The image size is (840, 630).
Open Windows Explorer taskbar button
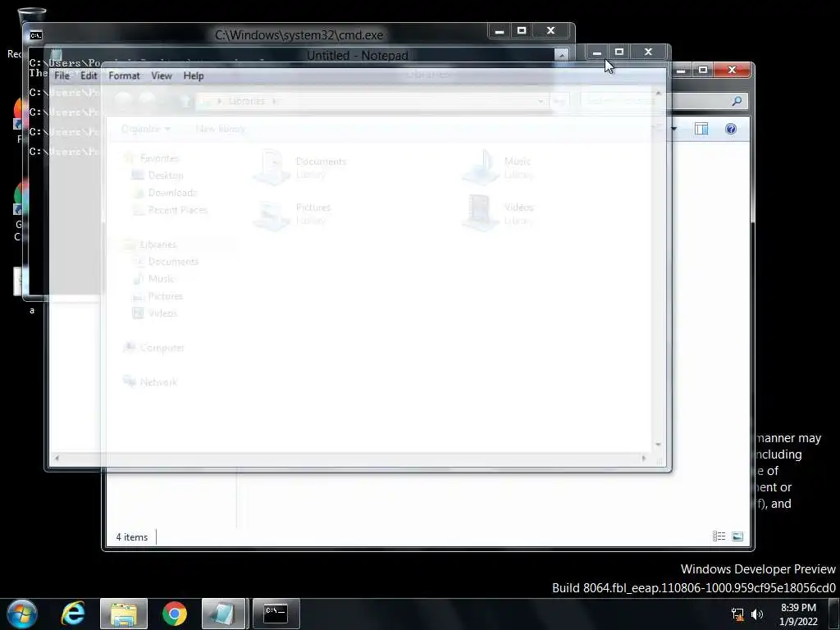point(124,614)
